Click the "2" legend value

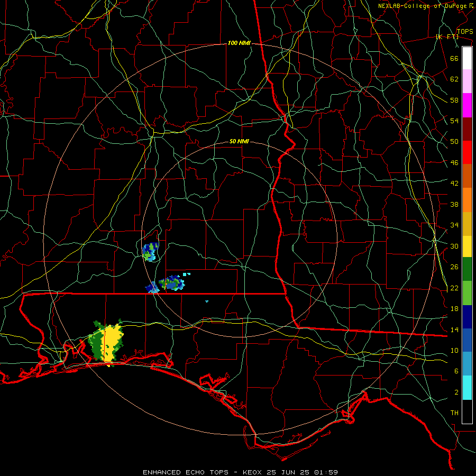pyautogui.click(x=456, y=392)
